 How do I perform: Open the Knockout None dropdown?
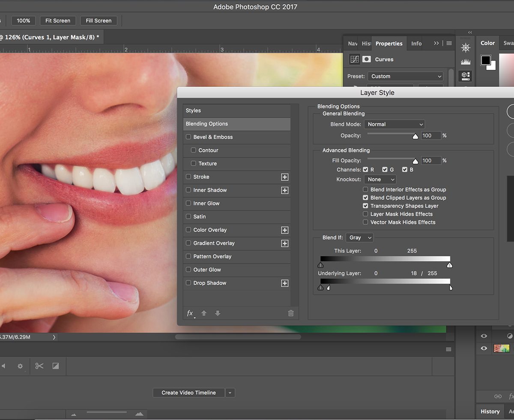pos(380,180)
